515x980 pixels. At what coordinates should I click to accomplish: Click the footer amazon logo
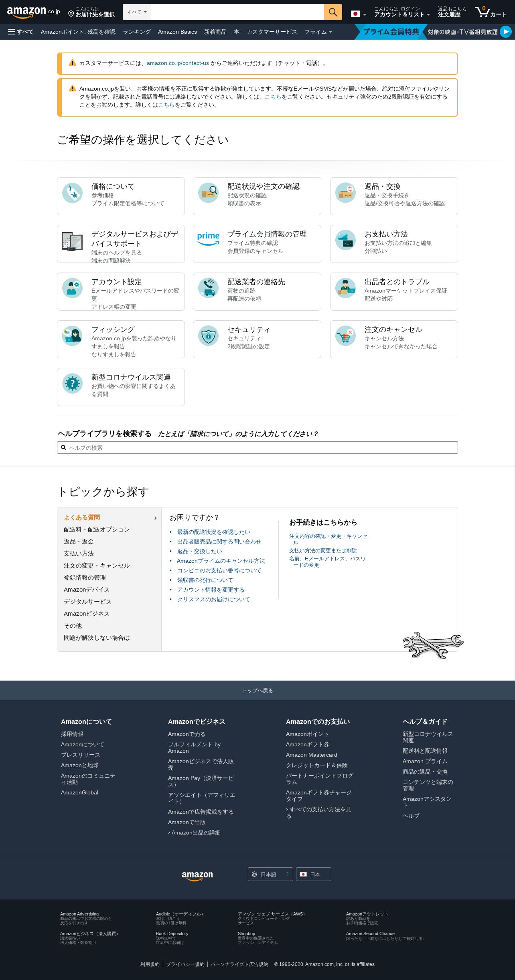point(197,876)
